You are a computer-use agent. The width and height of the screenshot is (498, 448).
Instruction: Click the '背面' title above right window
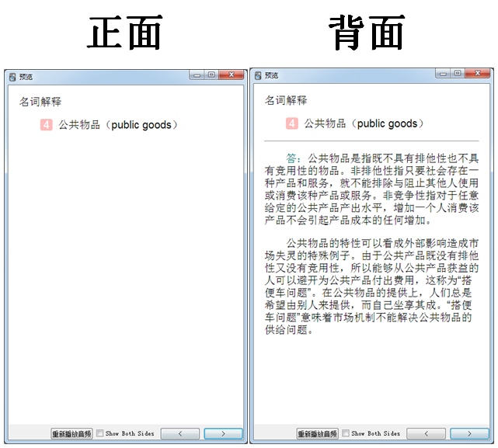click(x=367, y=33)
